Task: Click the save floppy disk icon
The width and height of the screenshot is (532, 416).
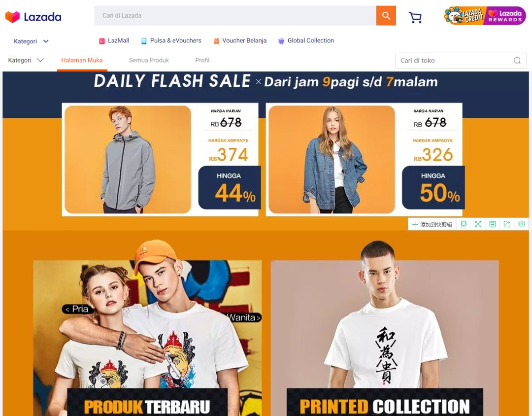Action: click(492, 224)
